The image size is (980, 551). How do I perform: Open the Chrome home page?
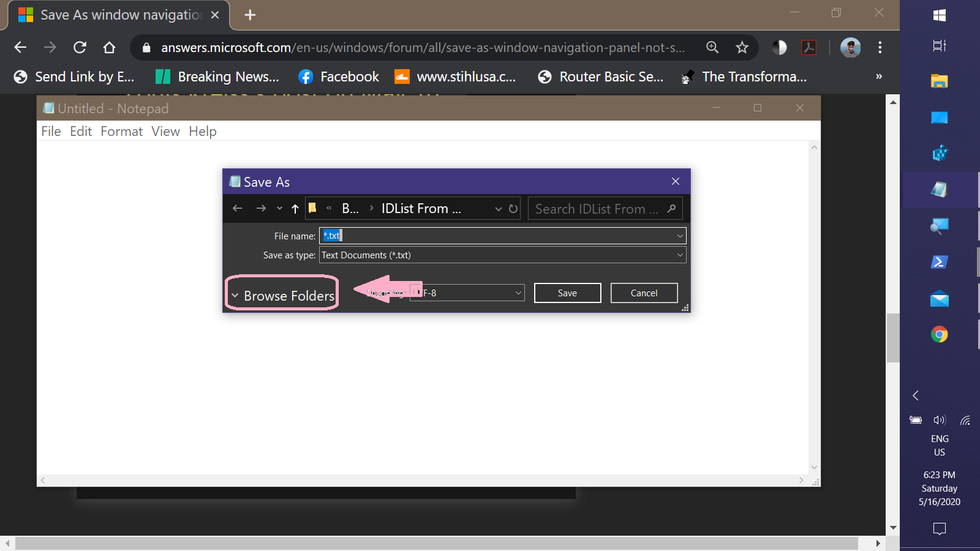pyautogui.click(x=109, y=47)
